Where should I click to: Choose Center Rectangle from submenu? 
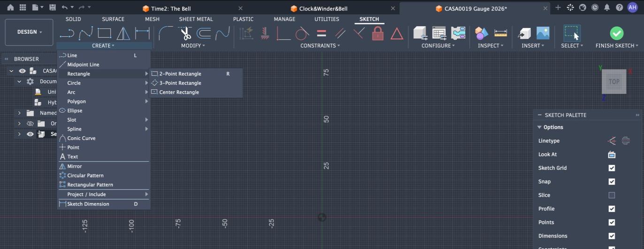click(196, 92)
